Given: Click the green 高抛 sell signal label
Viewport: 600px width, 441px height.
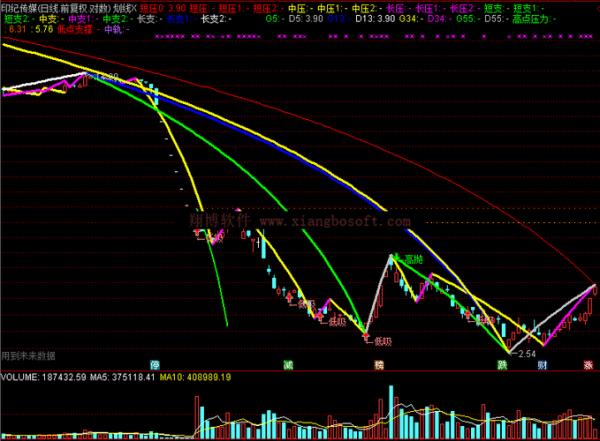Looking at the screenshot, I should pyautogui.click(x=414, y=258).
